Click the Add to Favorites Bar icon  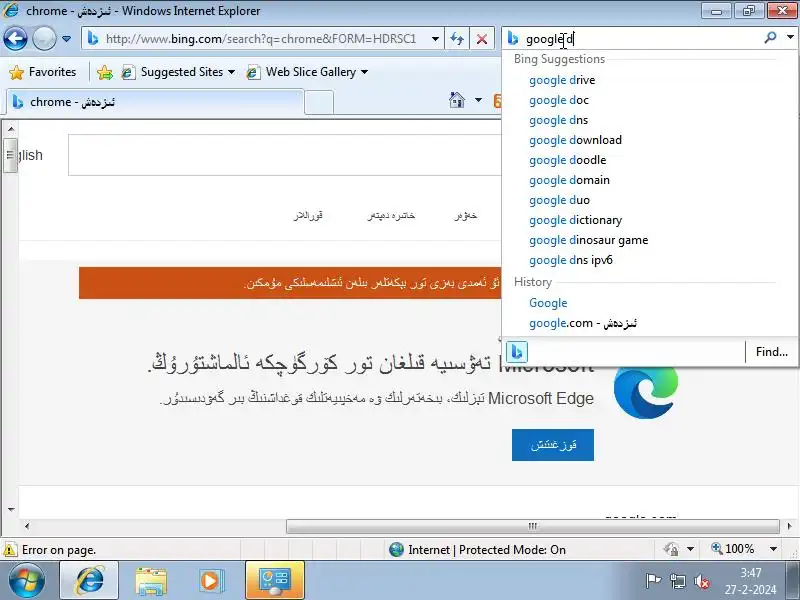pyautogui.click(x=105, y=72)
